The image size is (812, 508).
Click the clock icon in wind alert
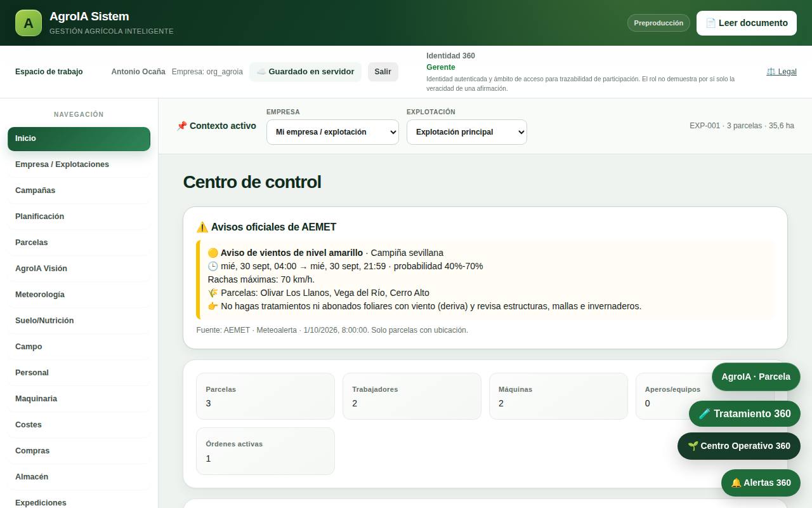[213, 266]
